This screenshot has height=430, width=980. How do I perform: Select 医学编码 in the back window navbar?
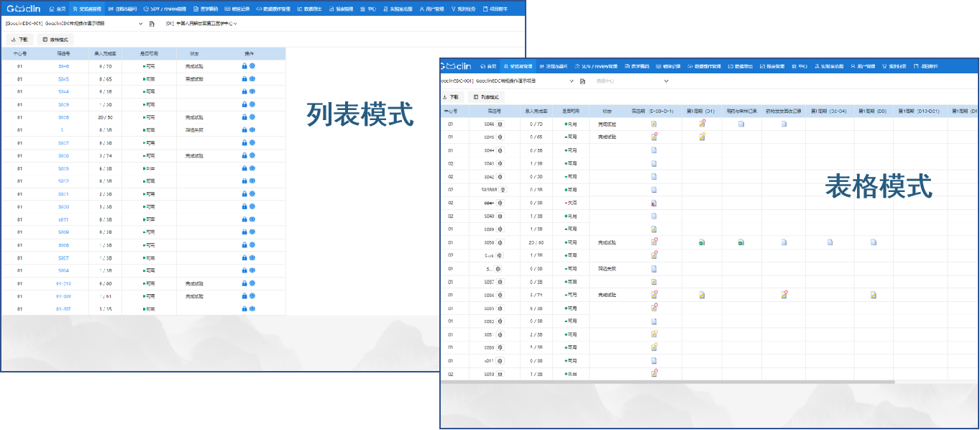click(x=206, y=9)
